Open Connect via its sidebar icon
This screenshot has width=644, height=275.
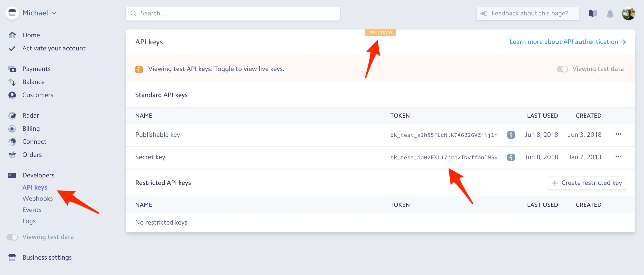click(12, 142)
